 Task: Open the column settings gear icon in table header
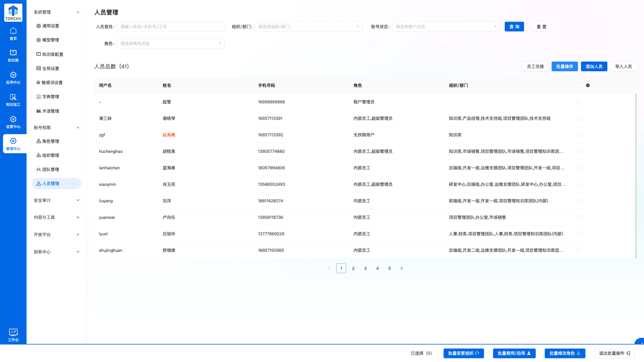coord(587,85)
